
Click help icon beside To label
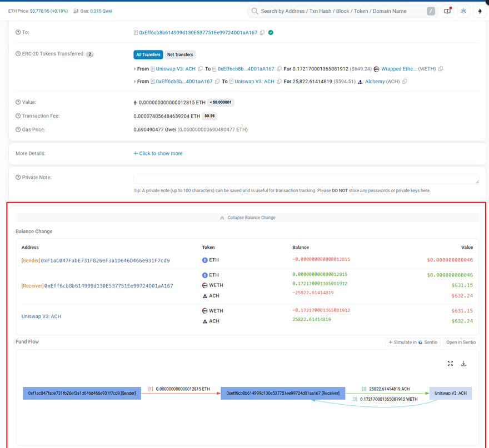tap(18, 32)
